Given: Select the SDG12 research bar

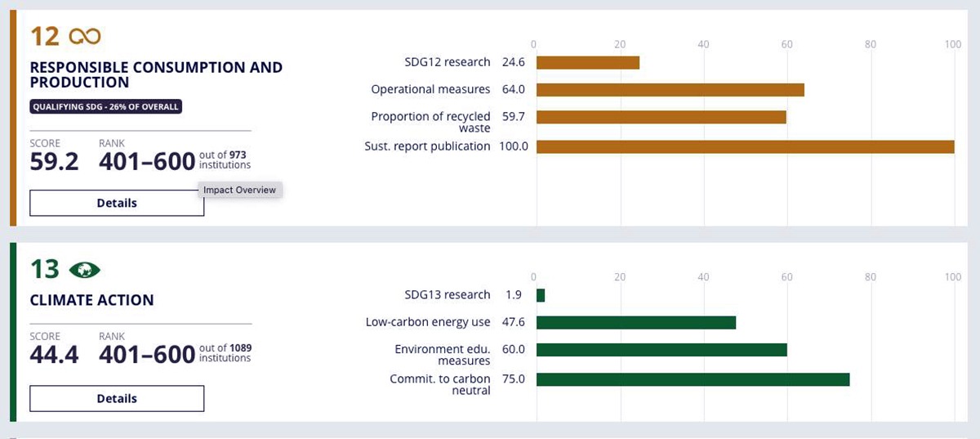Looking at the screenshot, I should click(588, 62).
